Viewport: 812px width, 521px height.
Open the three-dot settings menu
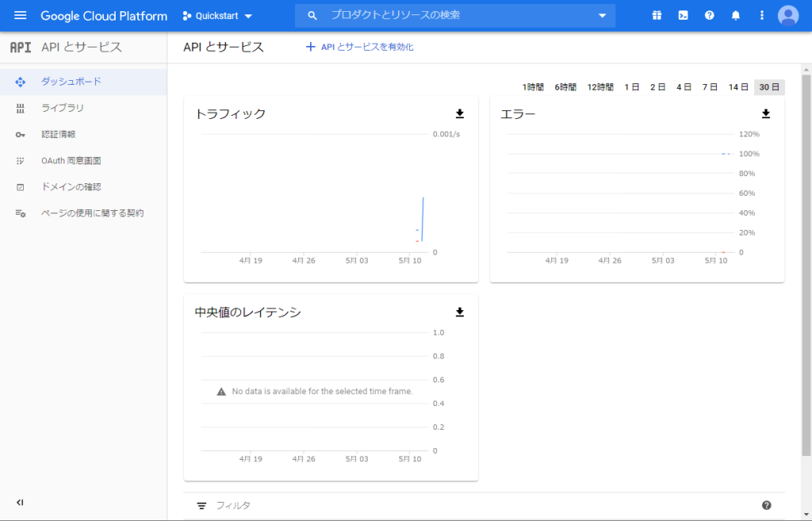(761, 16)
